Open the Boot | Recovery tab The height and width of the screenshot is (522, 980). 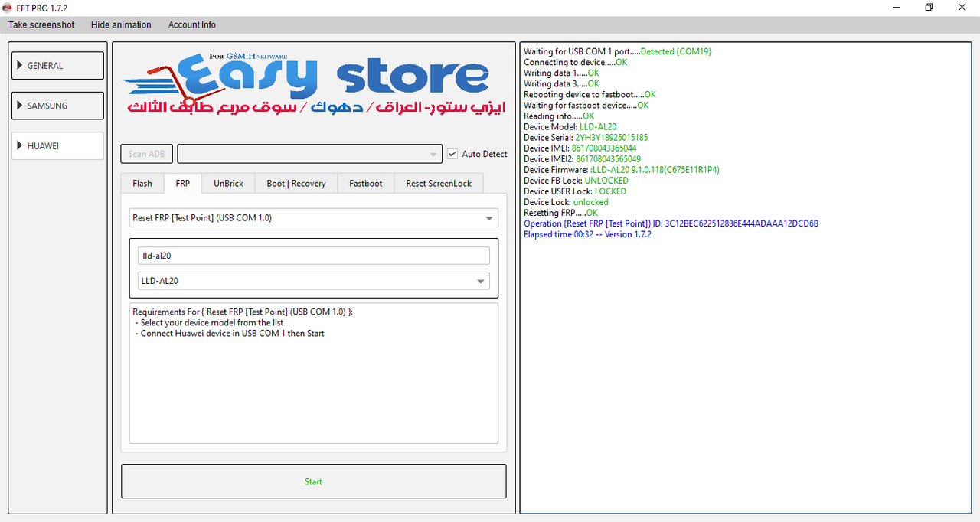click(296, 184)
